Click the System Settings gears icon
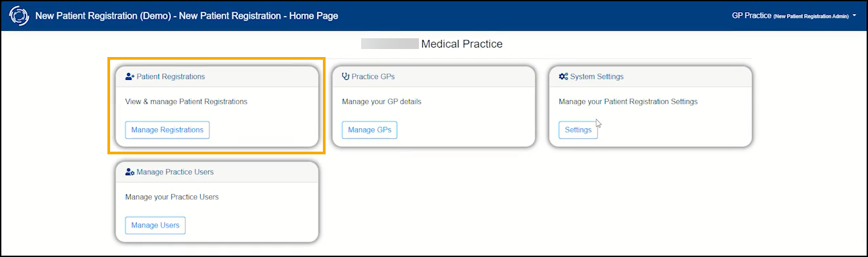 click(x=563, y=76)
